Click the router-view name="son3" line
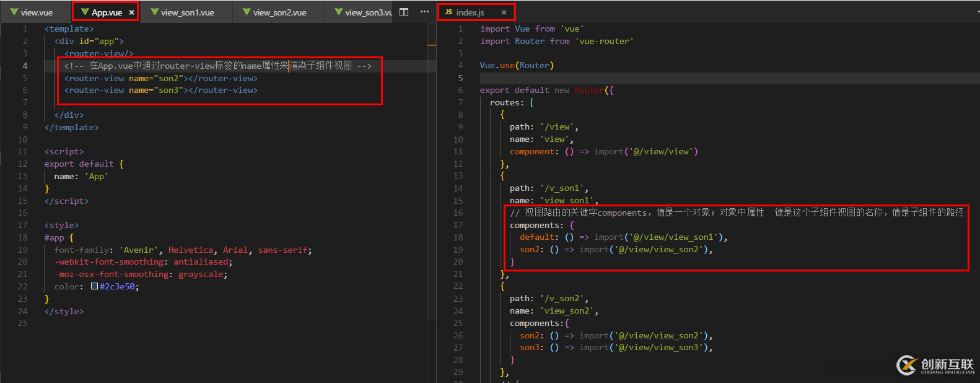Image resolution: width=980 pixels, height=383 pixels. (161, 90)
